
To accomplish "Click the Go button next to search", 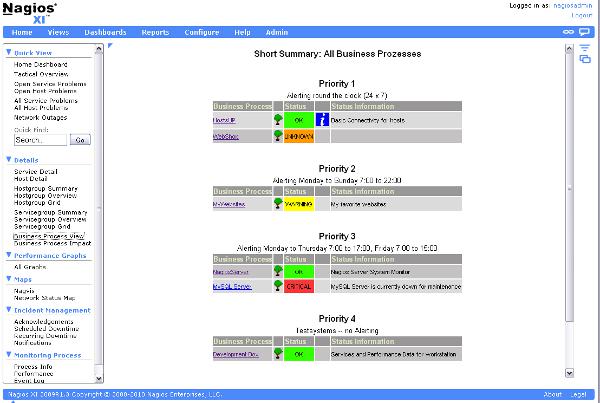I will [x=80, y=140].
